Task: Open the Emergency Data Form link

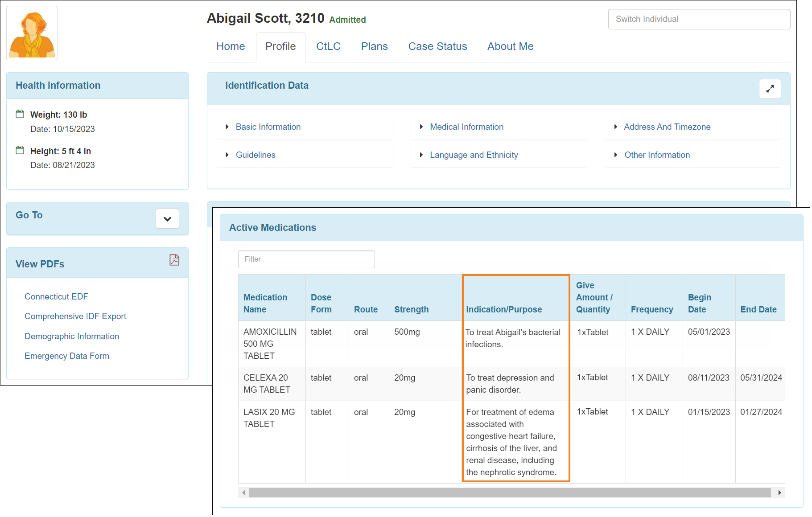Action: 67,356
